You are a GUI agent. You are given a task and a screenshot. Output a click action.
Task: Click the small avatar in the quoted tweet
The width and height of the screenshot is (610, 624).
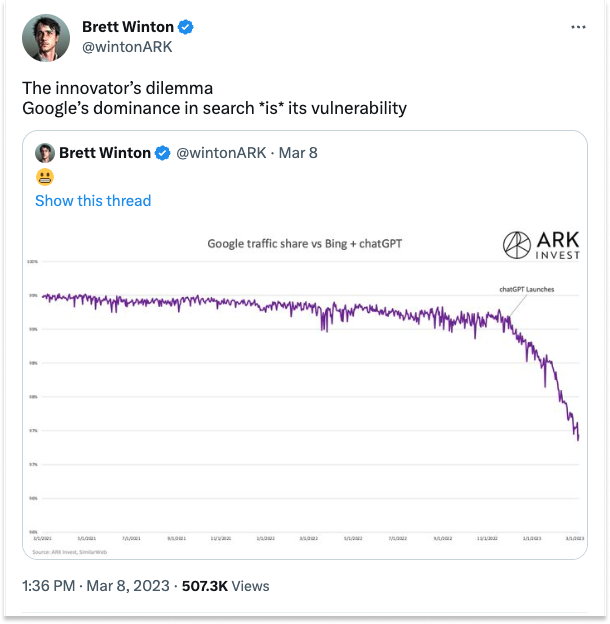(x=44, y=153)
